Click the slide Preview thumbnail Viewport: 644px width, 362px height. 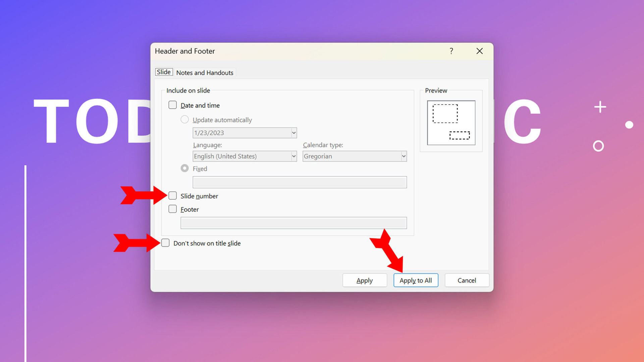451,123
